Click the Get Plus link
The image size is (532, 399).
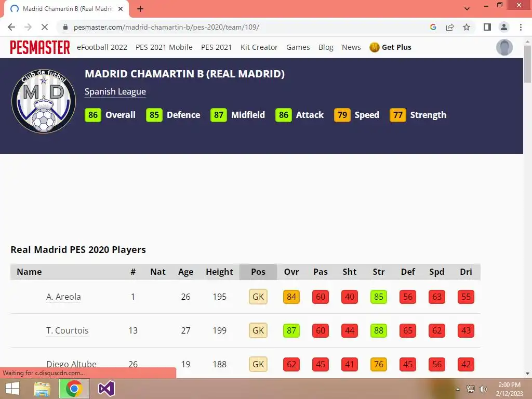click(x=396, y=47)
